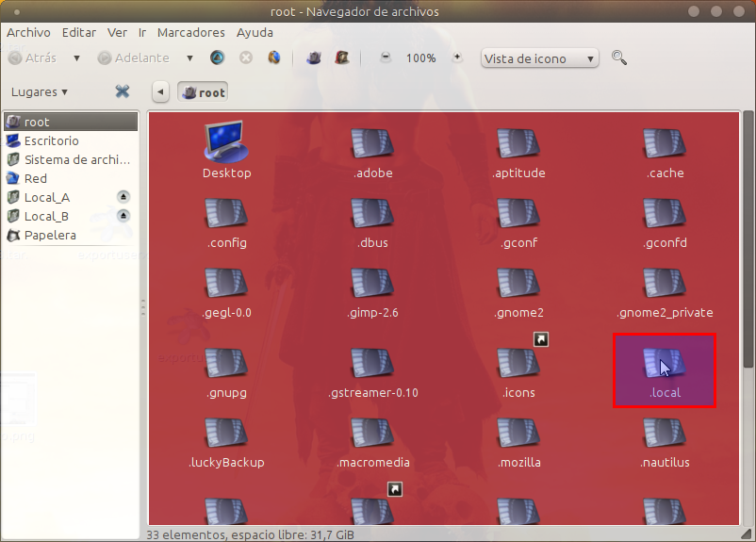Open the Vista de icono combo box
Viewport: 756px width, 542px height.
[539, 58]
